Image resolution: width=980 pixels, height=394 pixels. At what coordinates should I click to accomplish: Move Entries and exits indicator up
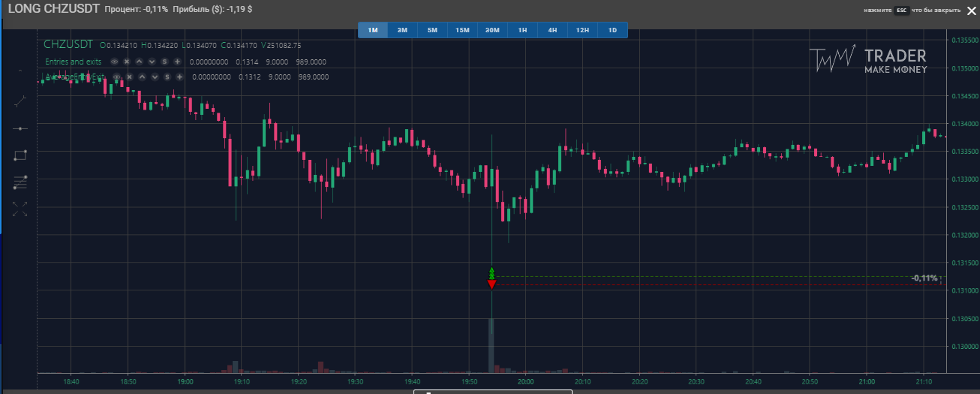[140, 62]
